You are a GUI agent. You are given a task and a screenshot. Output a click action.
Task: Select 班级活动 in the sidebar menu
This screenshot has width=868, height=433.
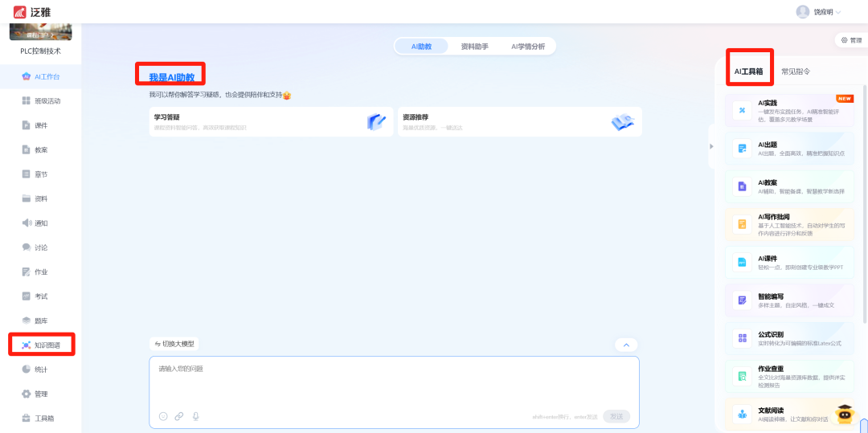47,101
